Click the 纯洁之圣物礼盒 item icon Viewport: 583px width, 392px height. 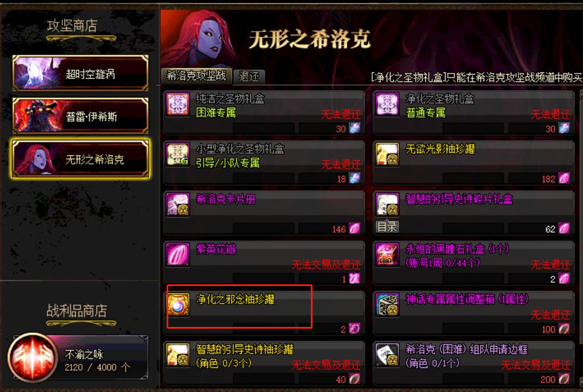click(178, 104)
